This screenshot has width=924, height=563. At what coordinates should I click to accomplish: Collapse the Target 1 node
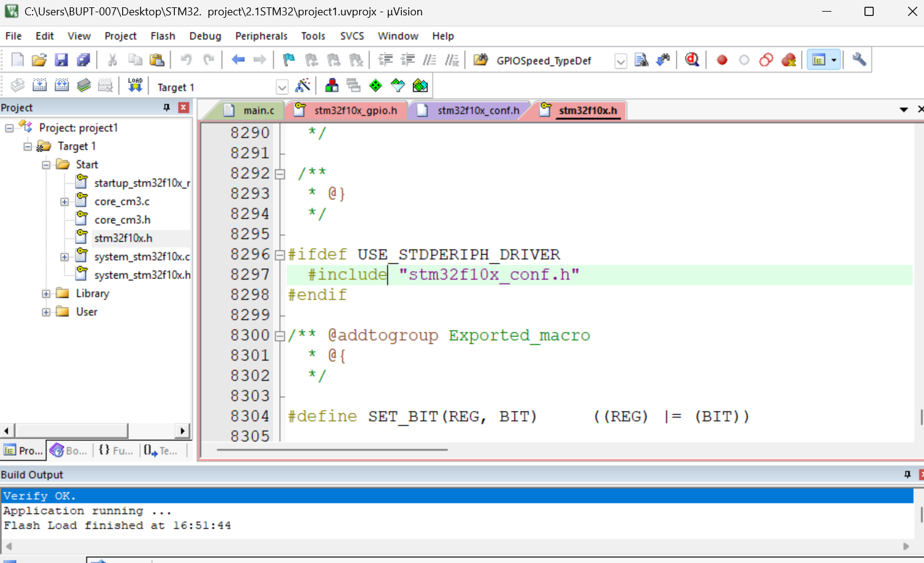tap(28, 146)
